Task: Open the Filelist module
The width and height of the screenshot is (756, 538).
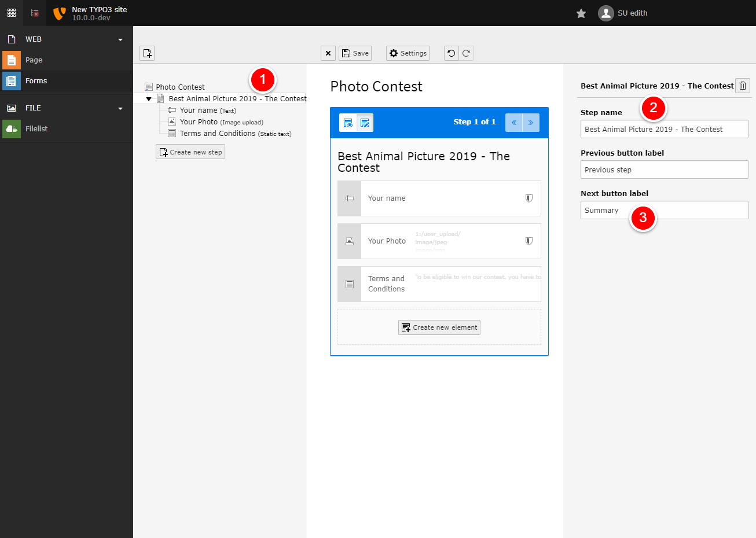Action: pos(38,128)
